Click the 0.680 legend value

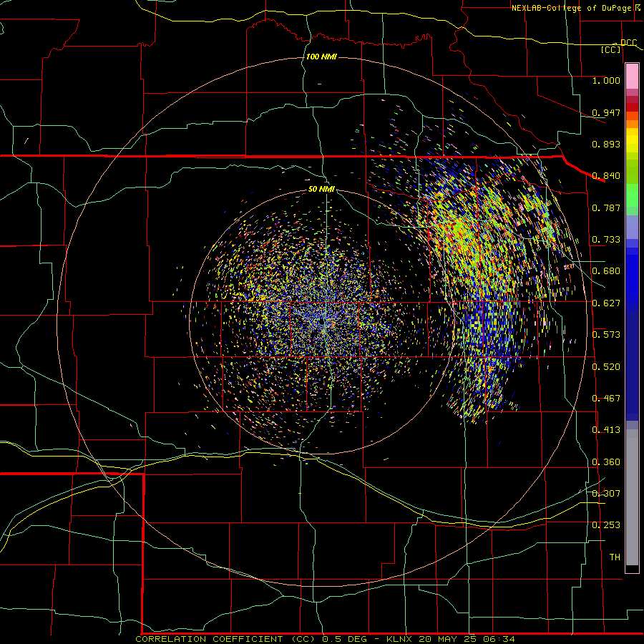pyautogui.click(x=606, y=271)
